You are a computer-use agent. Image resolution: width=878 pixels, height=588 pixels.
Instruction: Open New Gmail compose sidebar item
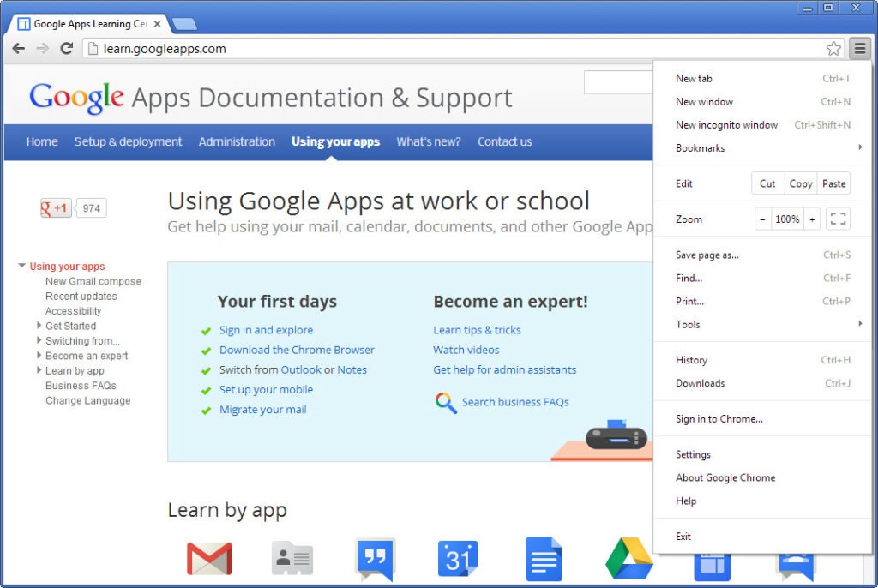click(x=93, y=281)
